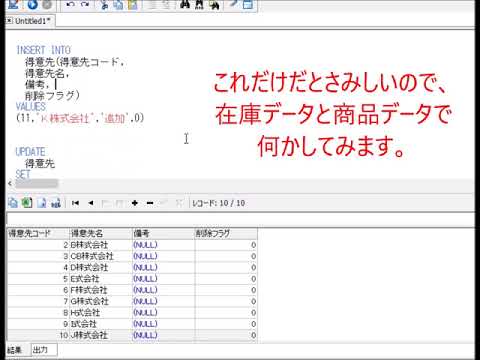Viewport: 480px width, 360px height.
Task: Click the export-to-file icon in results toolbar
Action: click(42, 203)
